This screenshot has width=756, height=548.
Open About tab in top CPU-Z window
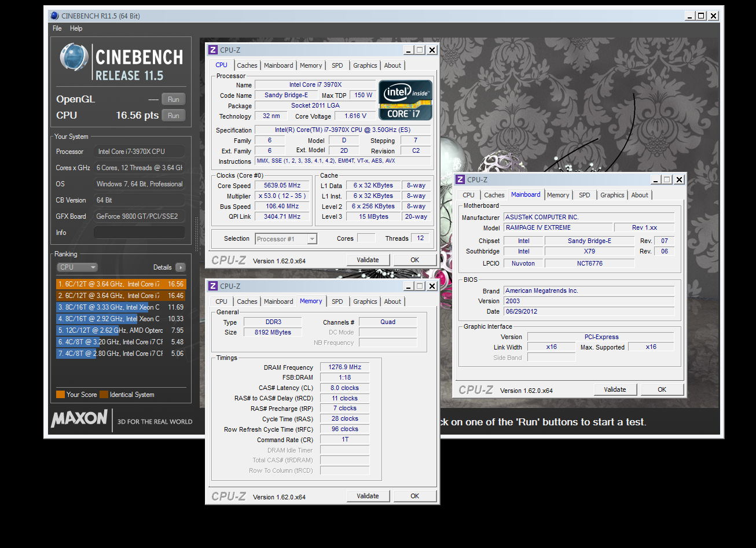click(x=392, y=65)
